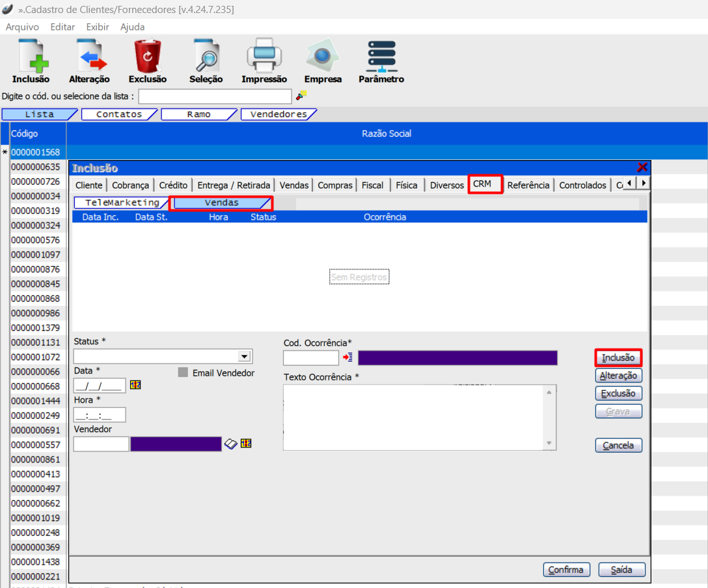The height and width of the screenshot is (588, 708).
Task: Switch to the TeleMarketing sub-tab
Action: pos(122,203)
